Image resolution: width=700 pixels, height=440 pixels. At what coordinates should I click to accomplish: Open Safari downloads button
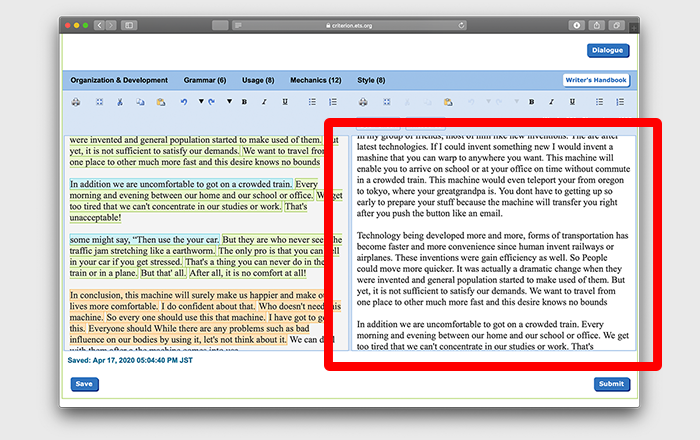576,25
